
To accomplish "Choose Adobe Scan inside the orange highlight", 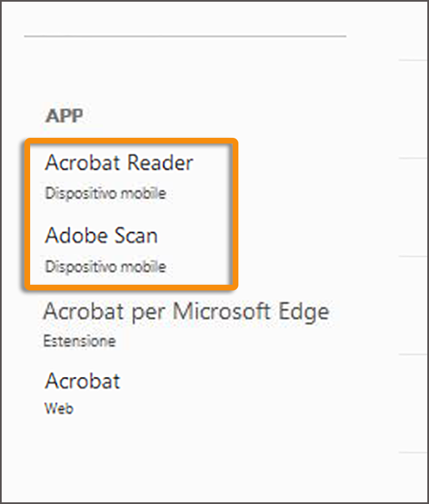I will (101, 236).
